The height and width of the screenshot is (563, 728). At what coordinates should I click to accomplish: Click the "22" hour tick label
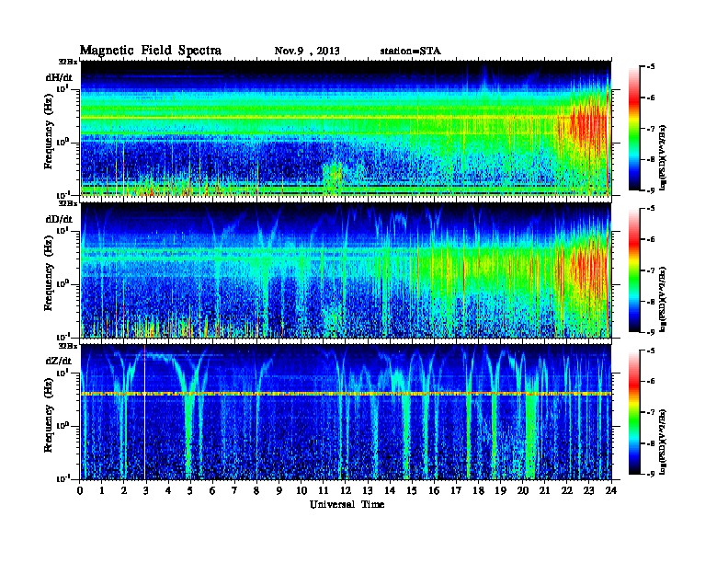click(x=567, y=490)
